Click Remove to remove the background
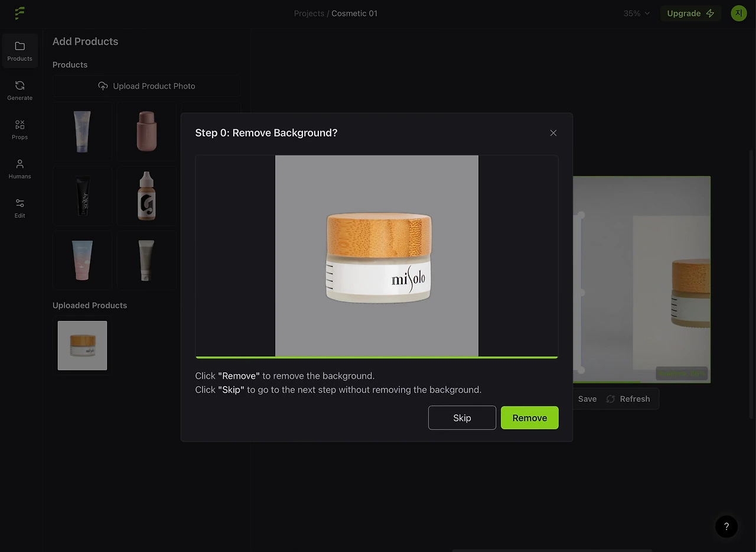The image size is (756, 552). [x=530, y=418]
